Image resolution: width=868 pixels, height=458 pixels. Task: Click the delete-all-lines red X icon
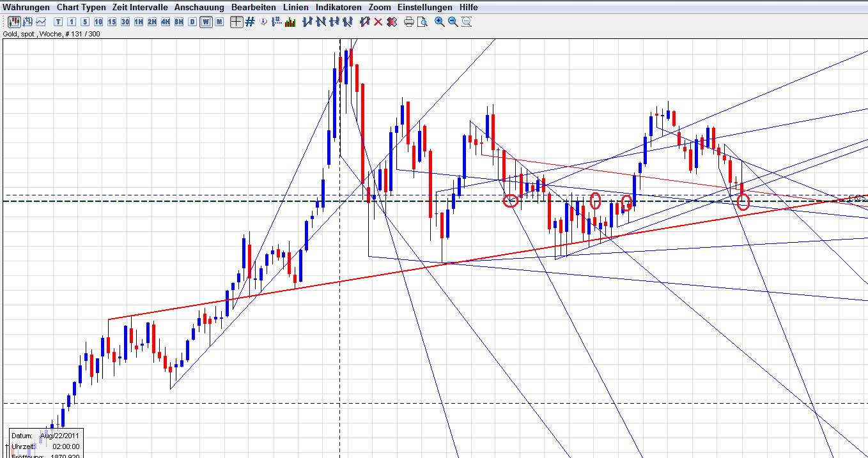(391, 22)
